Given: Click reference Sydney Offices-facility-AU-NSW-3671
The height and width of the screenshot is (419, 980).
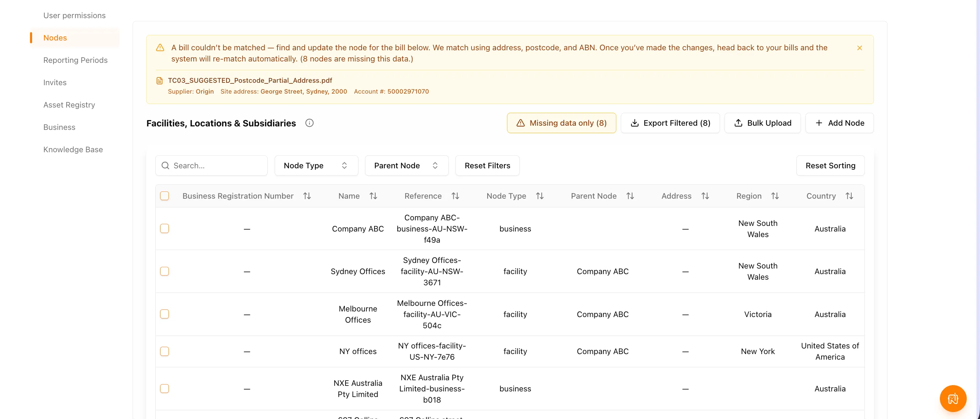Looking at the screenshot, I should (432, 271).
